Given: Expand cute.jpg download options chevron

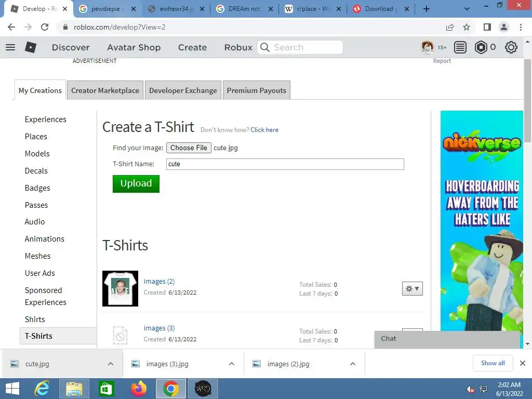Looking at the screenshot, I should (x=111, y=364).
